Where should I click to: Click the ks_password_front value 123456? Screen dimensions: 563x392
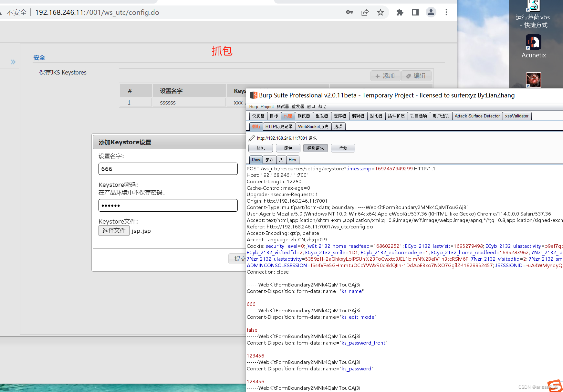coord(255,356)
